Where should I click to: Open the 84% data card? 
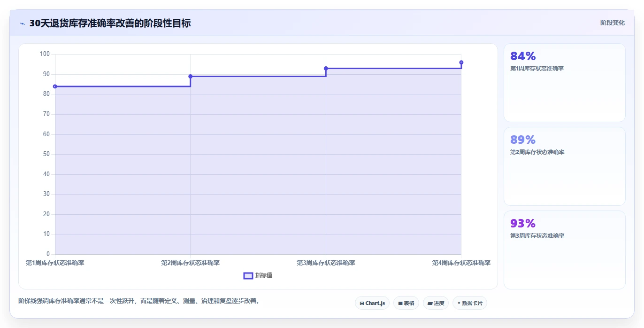point(564,83)
